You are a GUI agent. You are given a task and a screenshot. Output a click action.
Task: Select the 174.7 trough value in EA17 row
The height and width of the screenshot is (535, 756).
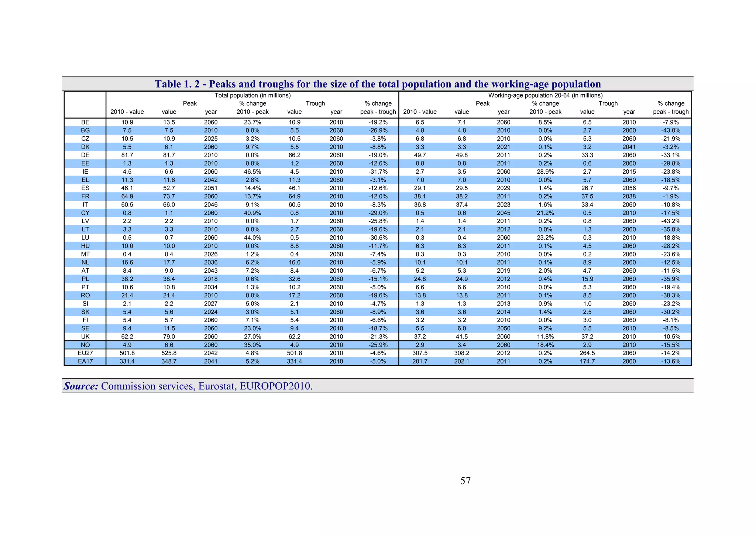click(x=587, y=361)
